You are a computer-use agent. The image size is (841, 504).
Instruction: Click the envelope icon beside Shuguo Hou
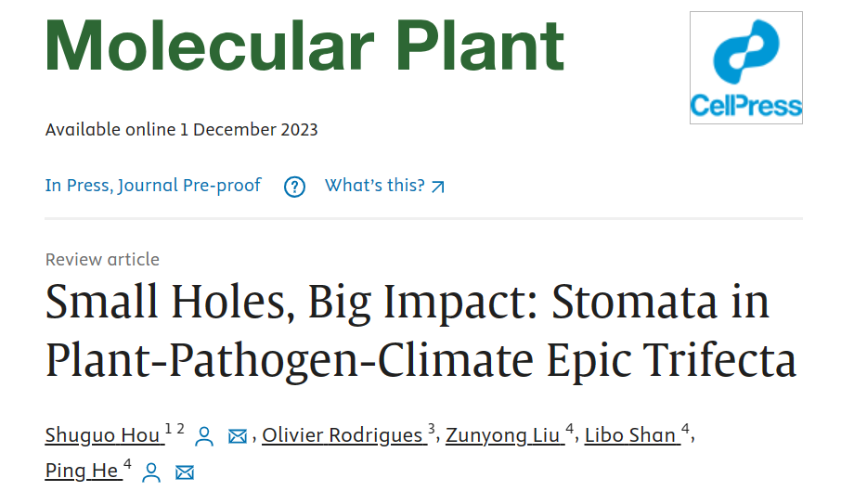(x=238, y=436)
